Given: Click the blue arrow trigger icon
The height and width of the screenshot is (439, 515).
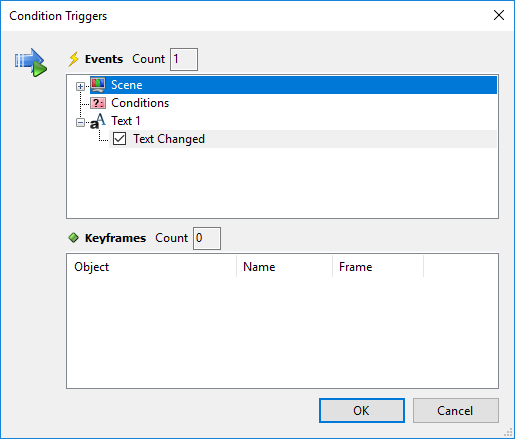Looking at the screenshot, I should coord(31,62).
